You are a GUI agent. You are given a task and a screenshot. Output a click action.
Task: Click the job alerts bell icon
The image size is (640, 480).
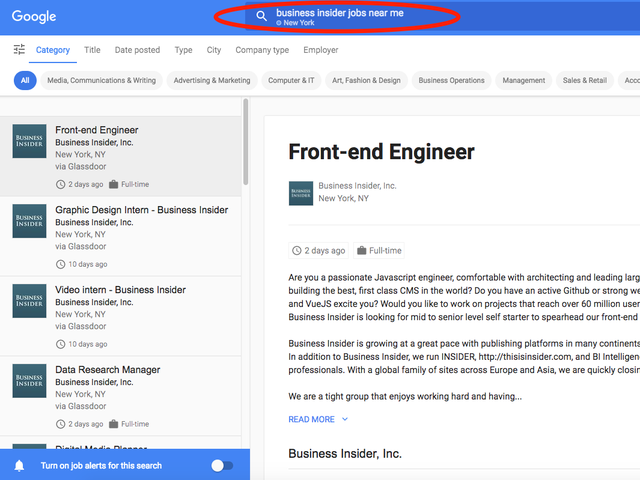(19, 466)
